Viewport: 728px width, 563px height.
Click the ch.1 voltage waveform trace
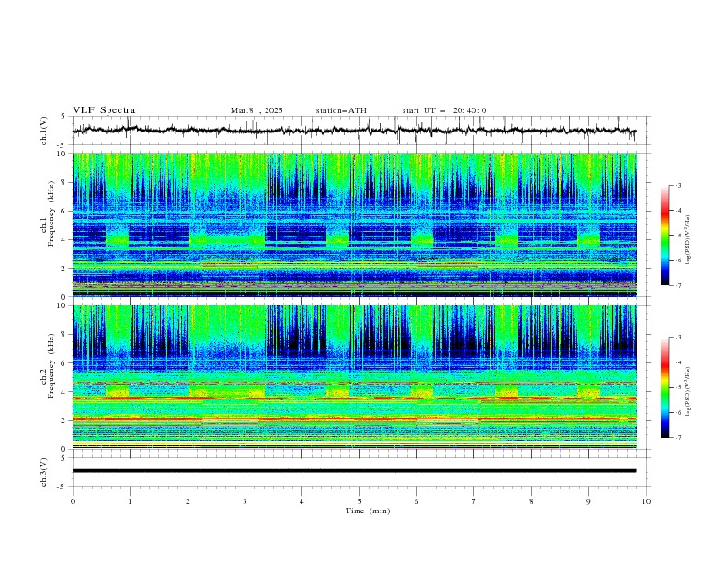coord(354,131)
